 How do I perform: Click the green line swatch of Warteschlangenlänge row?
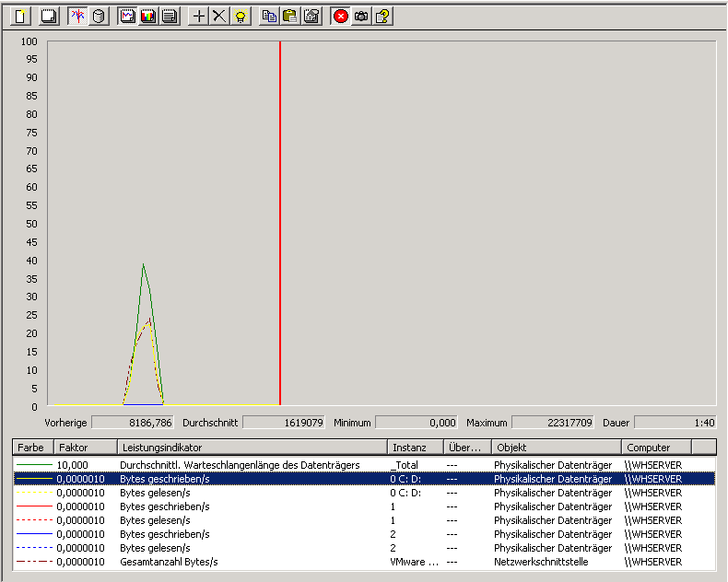pyautogui.click(x=34, y=464)
